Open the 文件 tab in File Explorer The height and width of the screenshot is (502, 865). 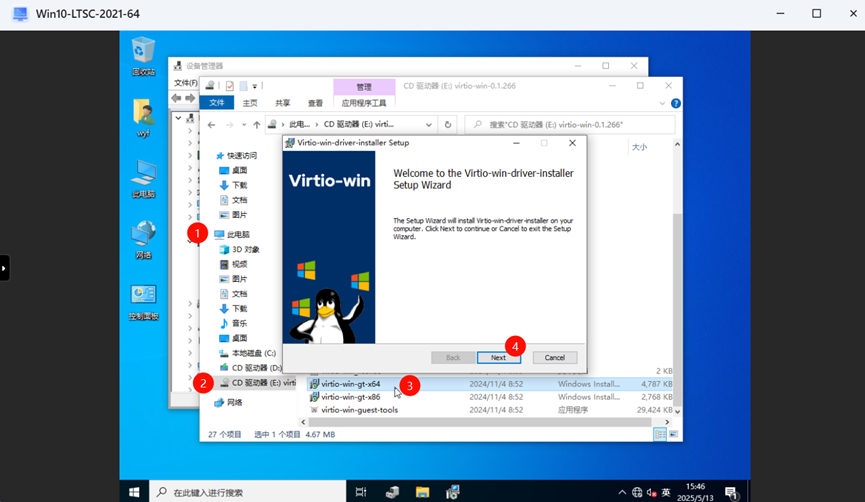pos(217,103)
